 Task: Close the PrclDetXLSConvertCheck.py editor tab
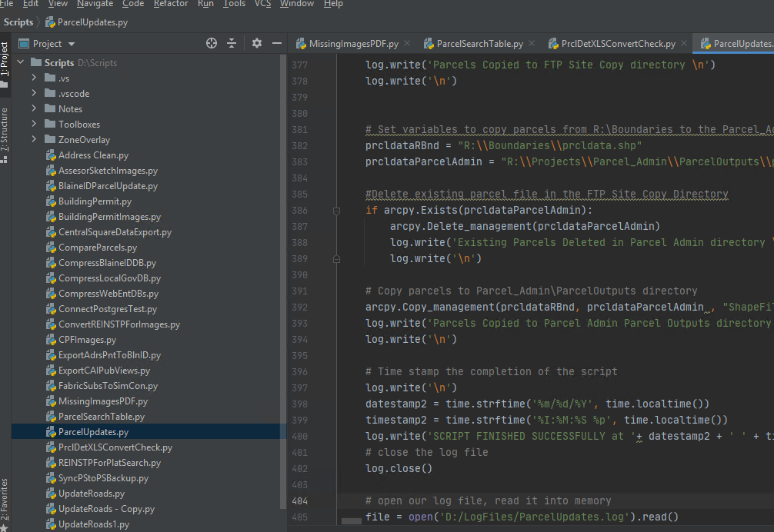[683, 44]
